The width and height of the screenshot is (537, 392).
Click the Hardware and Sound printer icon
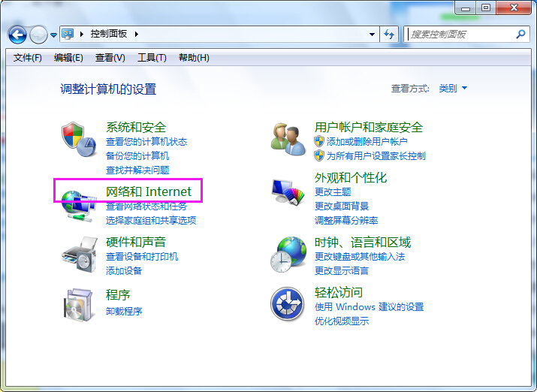pos(80,255)
